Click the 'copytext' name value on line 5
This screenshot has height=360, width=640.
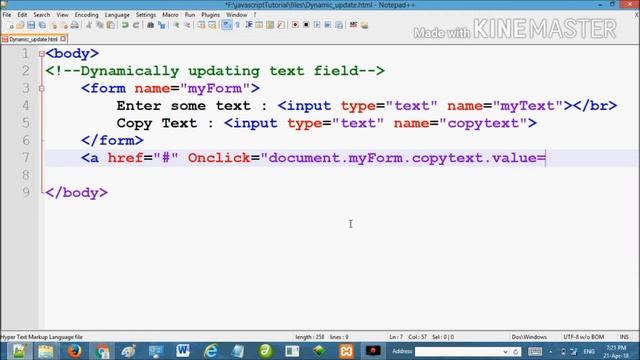[484, 123]
